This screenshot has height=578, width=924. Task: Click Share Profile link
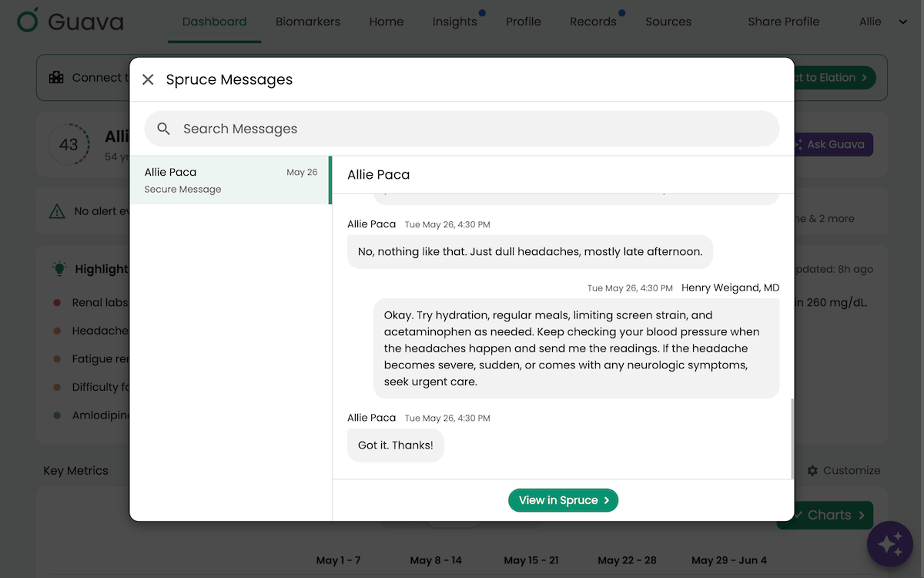coord(784,22)
